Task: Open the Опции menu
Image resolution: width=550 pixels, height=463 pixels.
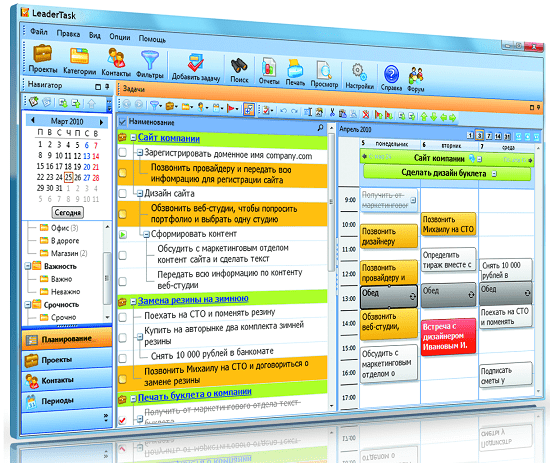Action: pos(120,37)
